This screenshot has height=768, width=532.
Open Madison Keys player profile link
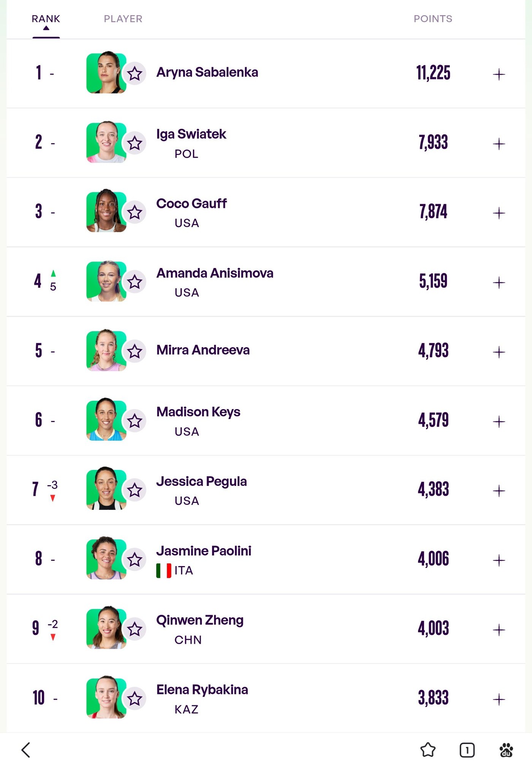click(x=198, y=412)
